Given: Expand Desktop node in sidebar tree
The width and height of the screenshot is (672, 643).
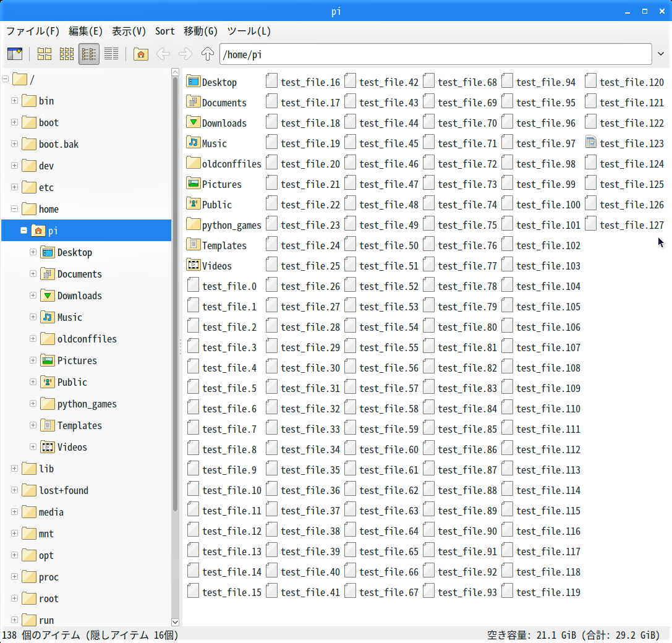Looking at the screenshot, I should (x=33, y=252).
